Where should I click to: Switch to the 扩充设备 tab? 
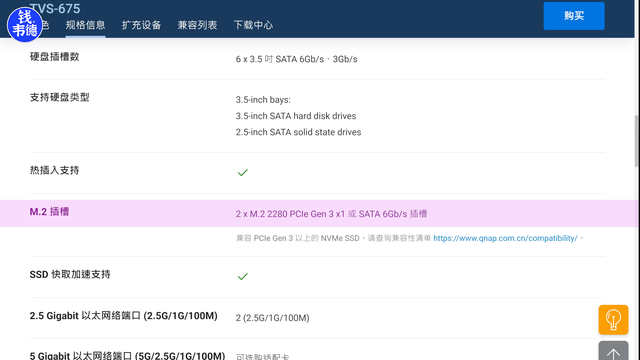click(x=141, y=25)
